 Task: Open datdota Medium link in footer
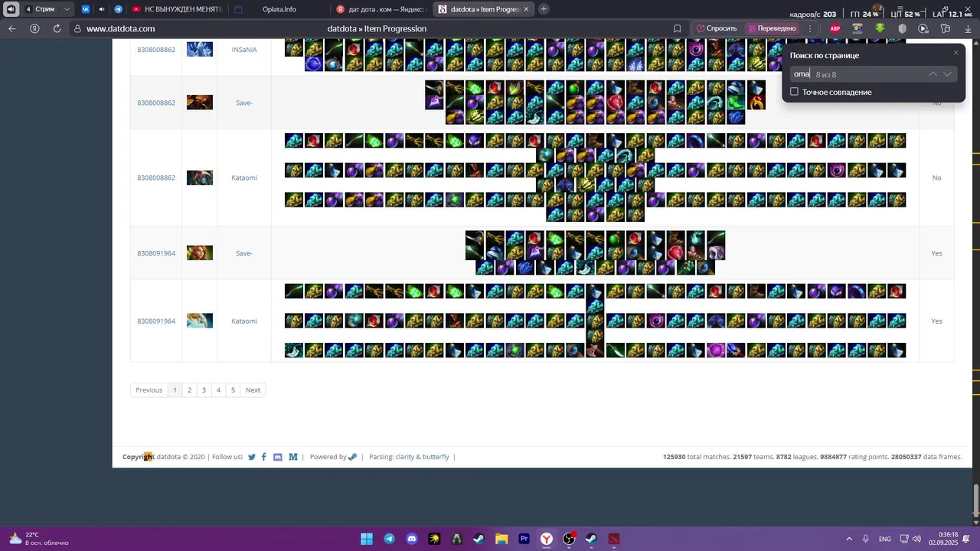coord(293,457)
